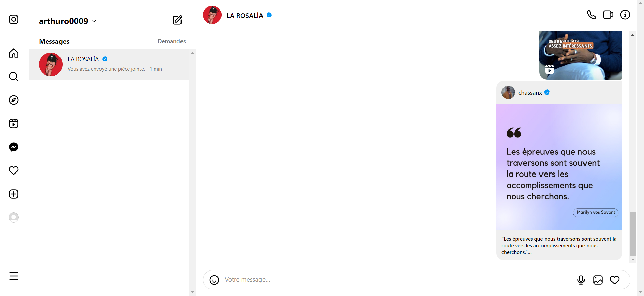Record a voice message
644x296 pixels.
click(581, 280)
